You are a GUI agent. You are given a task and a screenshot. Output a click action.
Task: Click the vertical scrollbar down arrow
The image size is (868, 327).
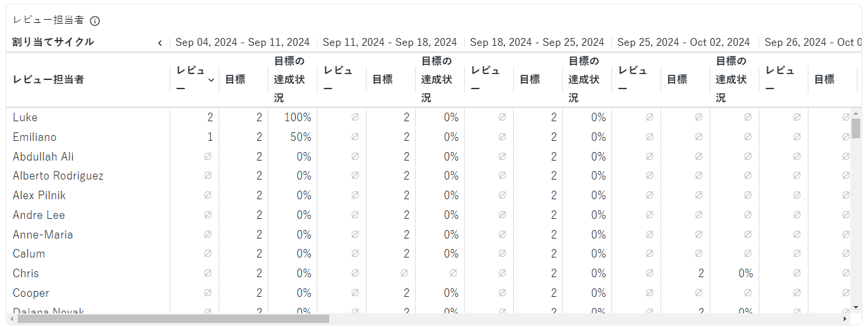(x=856, y=307)
